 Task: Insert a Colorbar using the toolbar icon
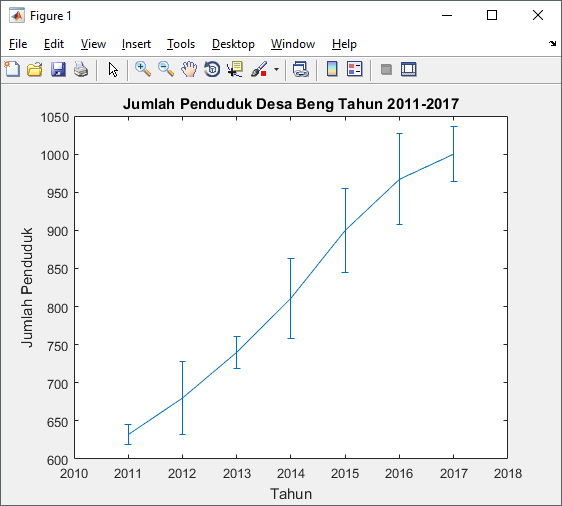coord(332,69)
